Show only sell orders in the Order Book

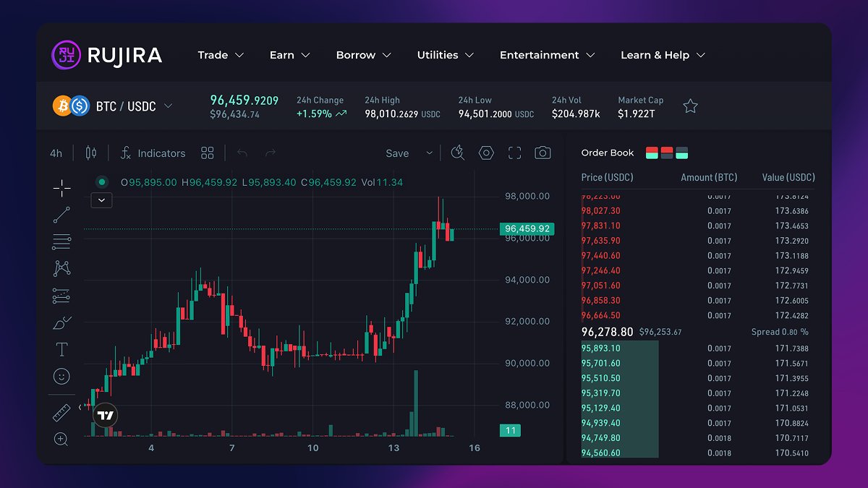tap(667, 153)
